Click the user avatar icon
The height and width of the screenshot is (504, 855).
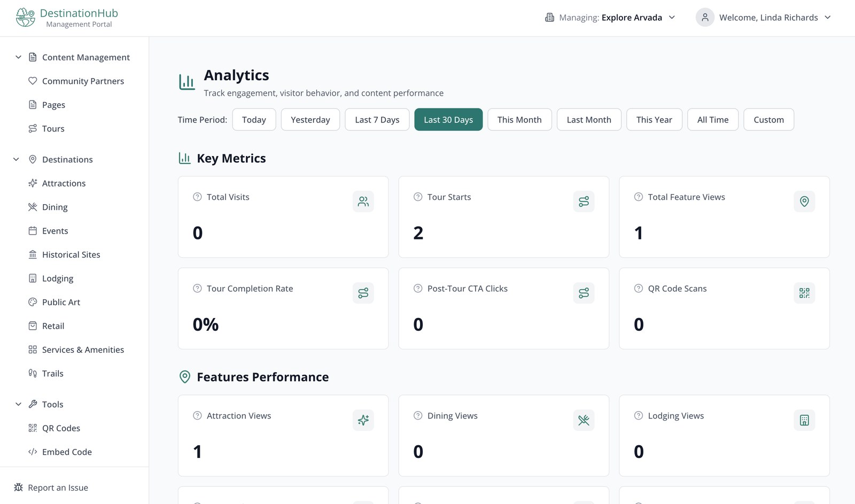point(705,17)
